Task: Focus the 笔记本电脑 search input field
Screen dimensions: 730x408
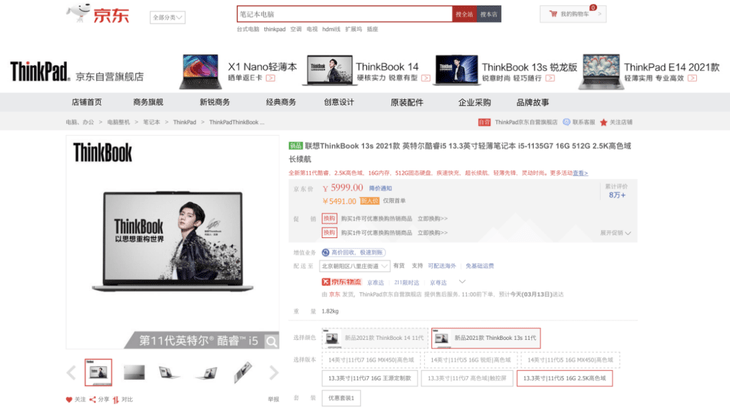Action: [345, 14]
